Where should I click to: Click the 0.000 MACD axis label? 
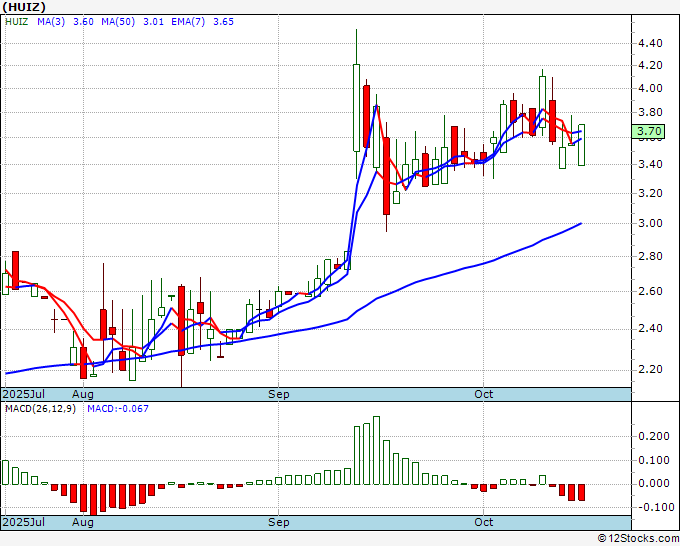coord(654,484)
